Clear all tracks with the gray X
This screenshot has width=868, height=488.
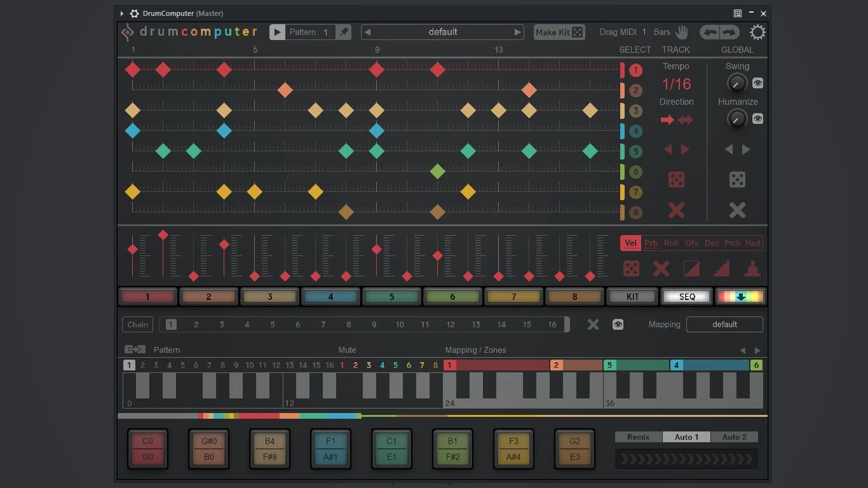pyautogui.click(x=737, y=210)
